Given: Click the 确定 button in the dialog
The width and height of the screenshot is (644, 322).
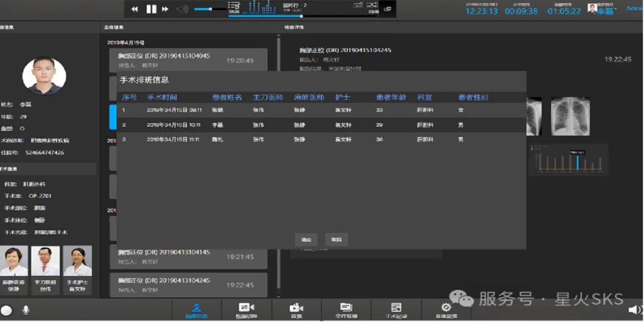Looking at the screenshot, I should click(306, 239).
